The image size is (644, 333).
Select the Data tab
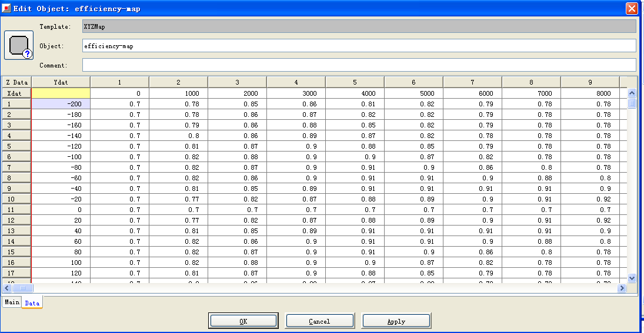point(32,303)
